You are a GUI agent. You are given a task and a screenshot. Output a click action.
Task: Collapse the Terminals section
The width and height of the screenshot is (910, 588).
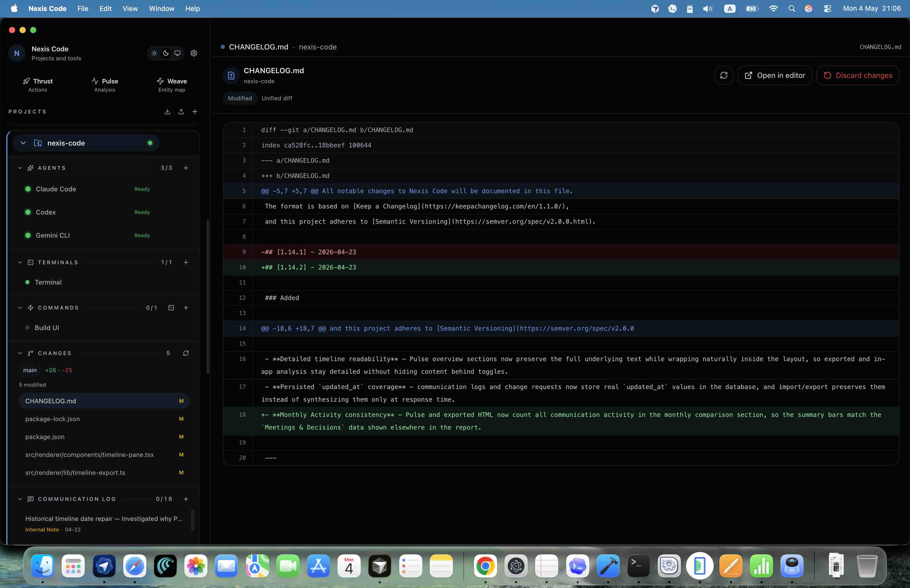tap(20, 262)
